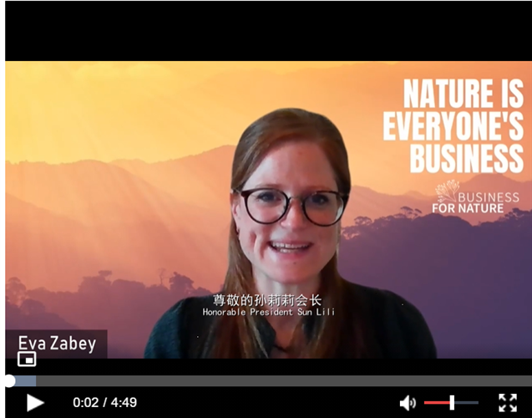Mute audio via the speaker icon
Screen dimensions: 532x418
tap(408, 403)
